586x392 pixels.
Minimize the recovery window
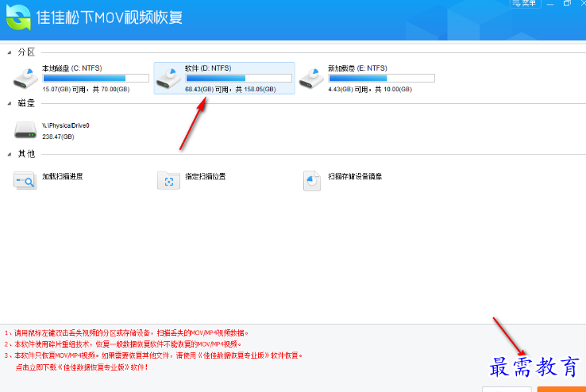[550, 3]
